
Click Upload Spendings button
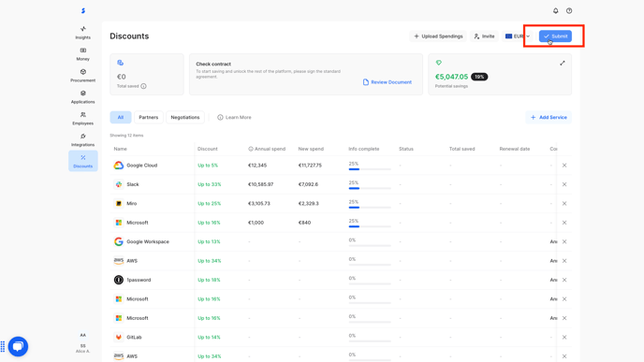pos(438,36)
